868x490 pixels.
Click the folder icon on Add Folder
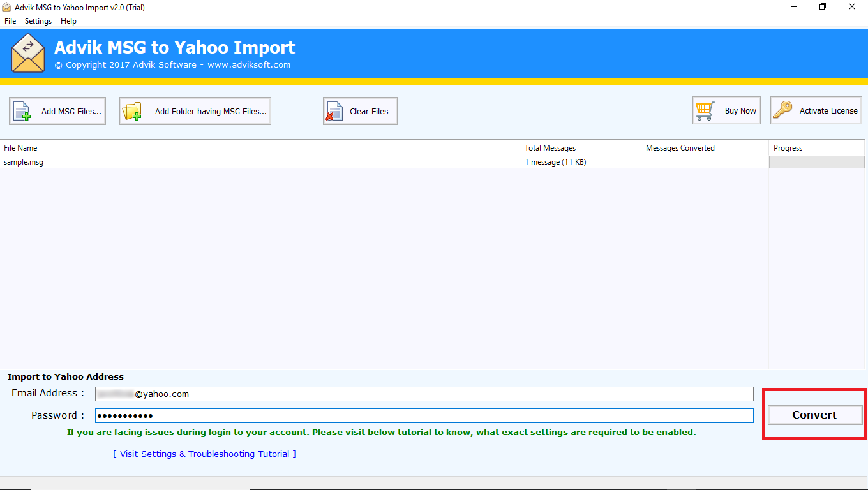tap(132, 112)
